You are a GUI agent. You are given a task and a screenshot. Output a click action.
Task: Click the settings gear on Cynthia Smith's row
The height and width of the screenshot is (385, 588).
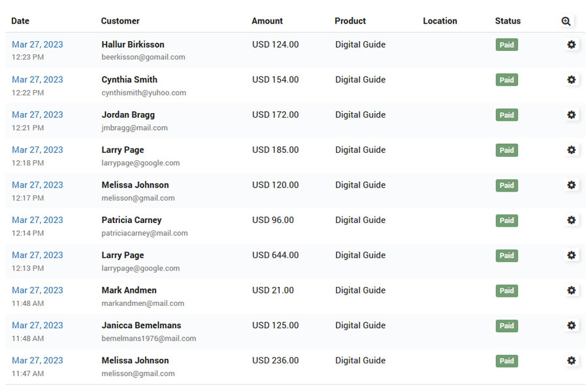(572, 80)
